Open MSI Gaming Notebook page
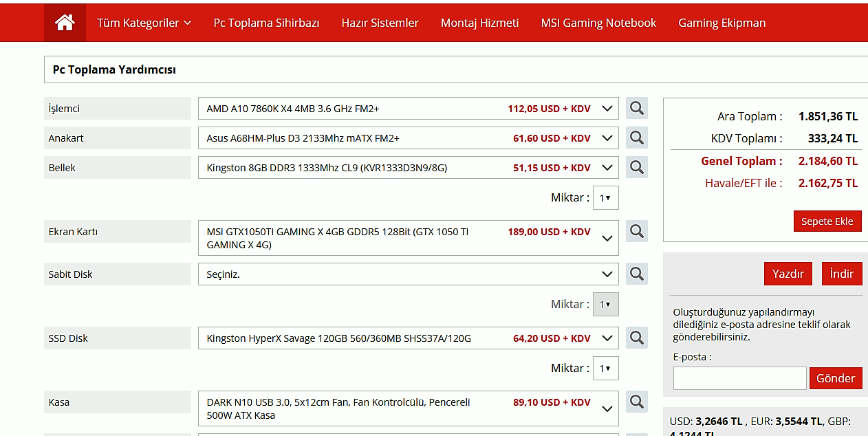The image size is (868, 436). pyautogui.click(x=599, y=23)
